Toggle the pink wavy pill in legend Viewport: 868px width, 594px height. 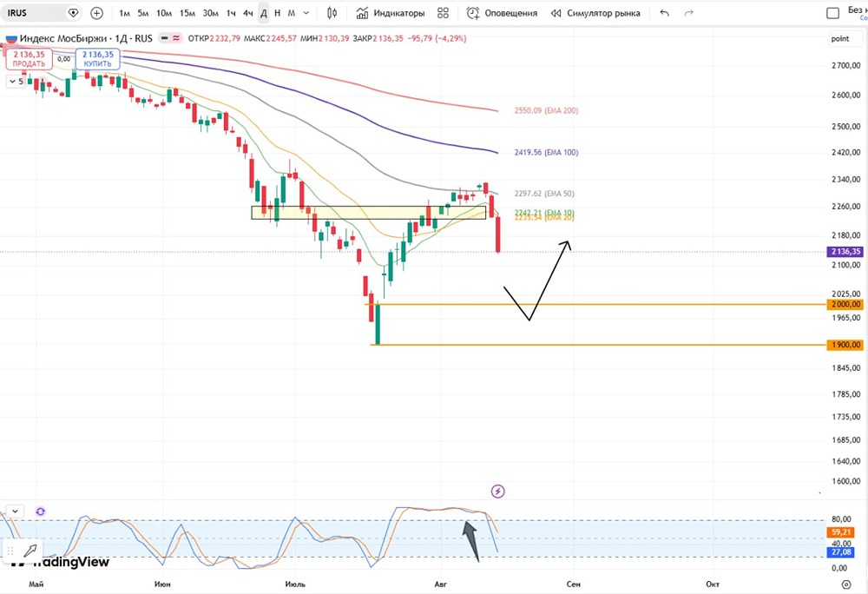(176, 38)
